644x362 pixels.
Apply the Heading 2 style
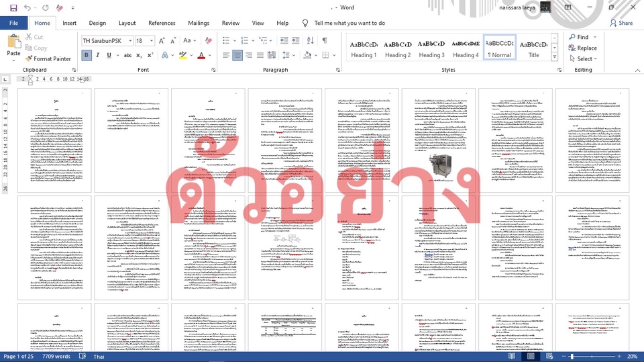[398, 49]
